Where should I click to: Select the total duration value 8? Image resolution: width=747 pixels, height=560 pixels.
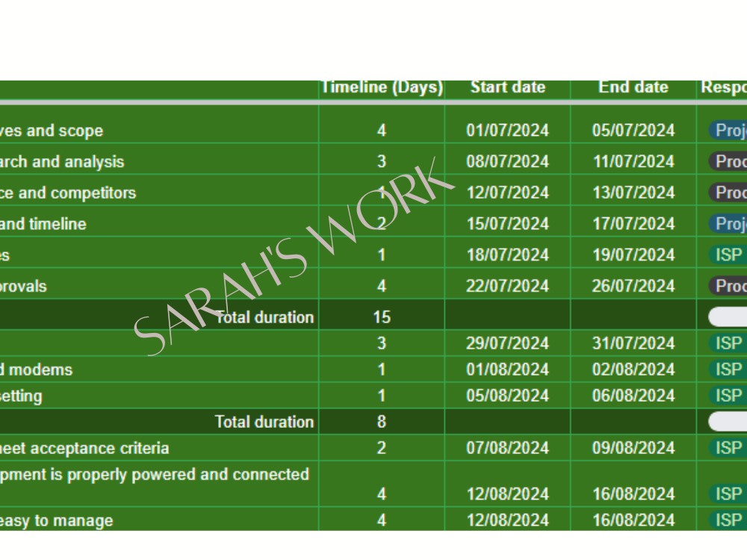coord(382,421)
